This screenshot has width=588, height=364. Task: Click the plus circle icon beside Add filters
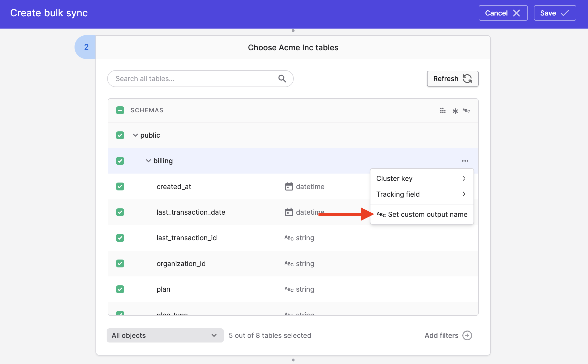[467, 335]
